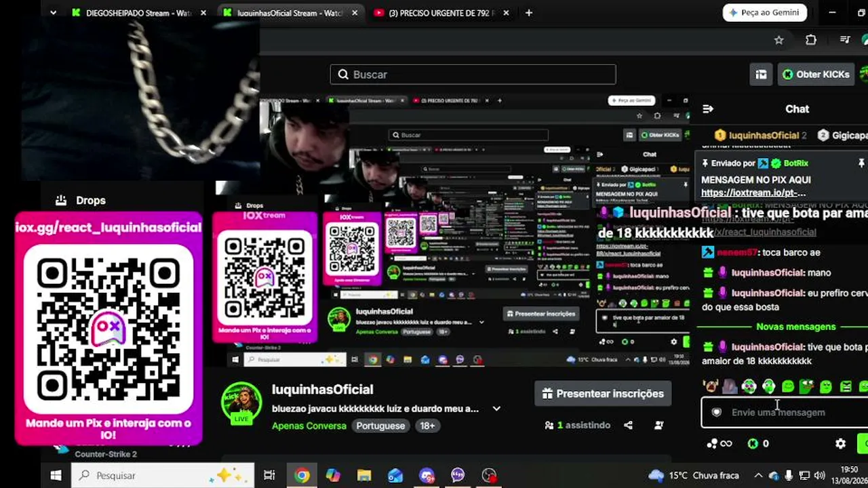Viewport: 868px width, 488px height.
Task: Pick the first screaming face emote in the chat emote row
Action: click(x=710, y=386)
